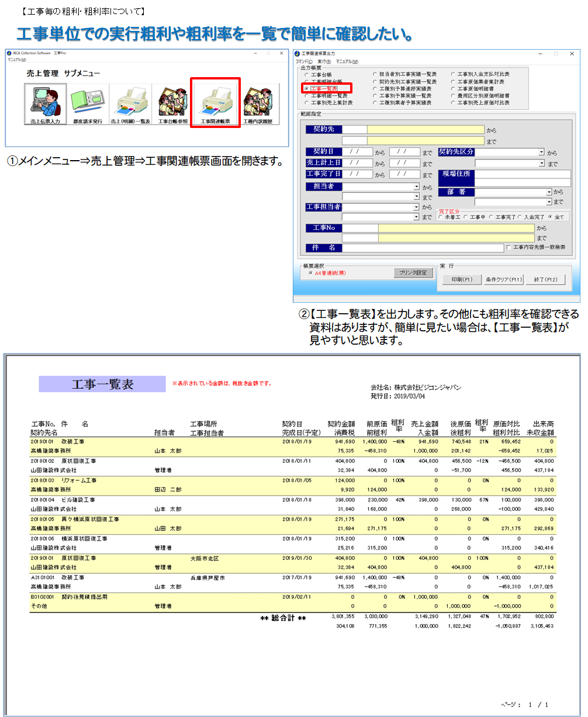Choose 工事完了 under 完了区分
Image resolution: width=588 pixels, height=717 pixels.
click(x=492, y=217)
